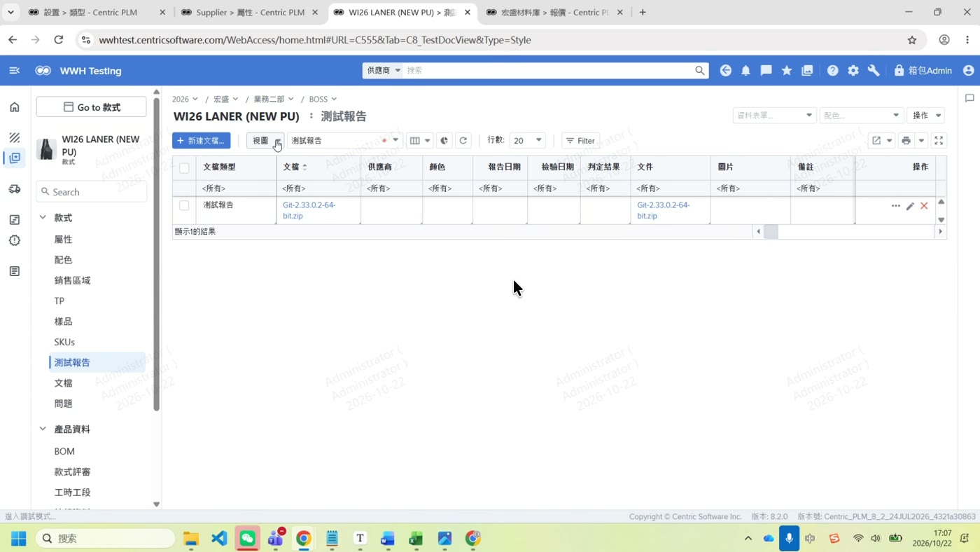Select 文檔 in the left navigation tree

click(x=64, y=383)
